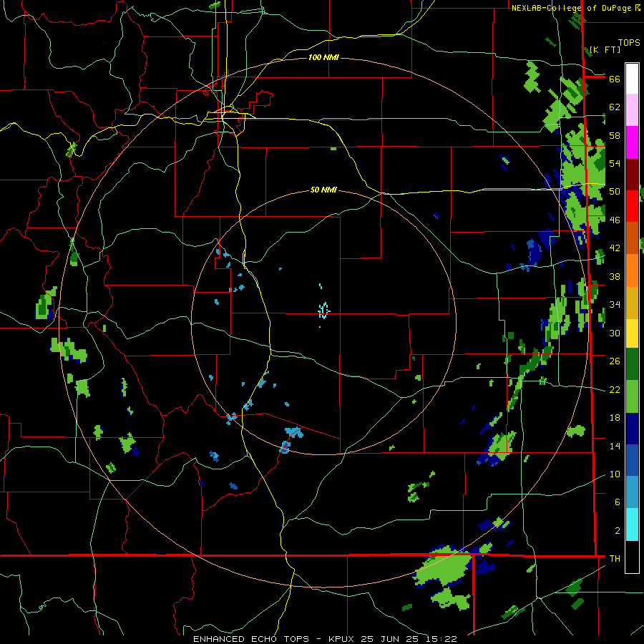Click the legend value "26"
Screen dimensions: 644x644
[615, 361]
